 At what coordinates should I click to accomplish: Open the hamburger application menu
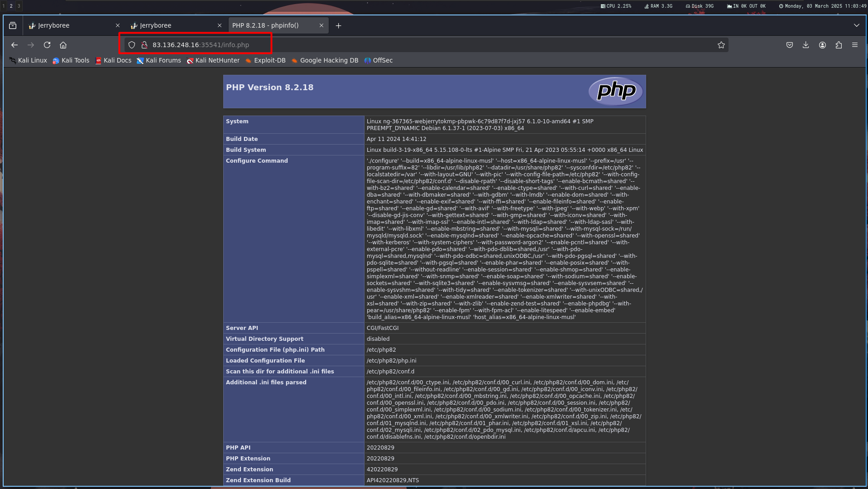pos(855,45)
